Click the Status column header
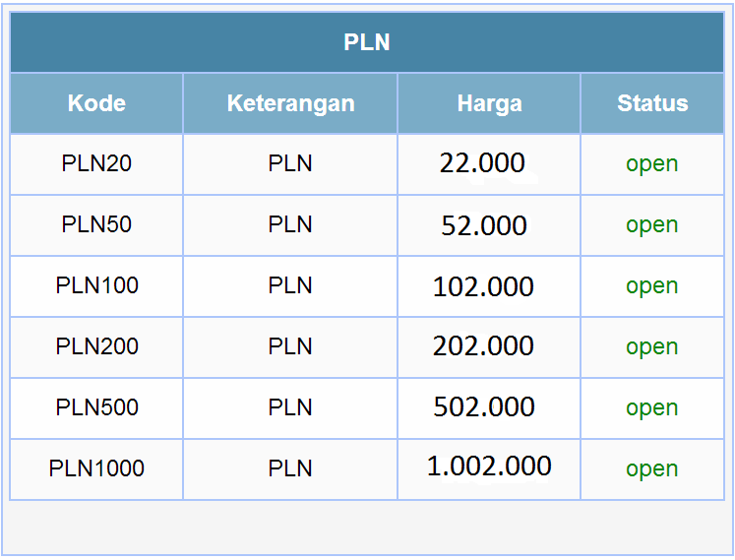735x560 pixels. pyautogui.click(x=652, y=103)
